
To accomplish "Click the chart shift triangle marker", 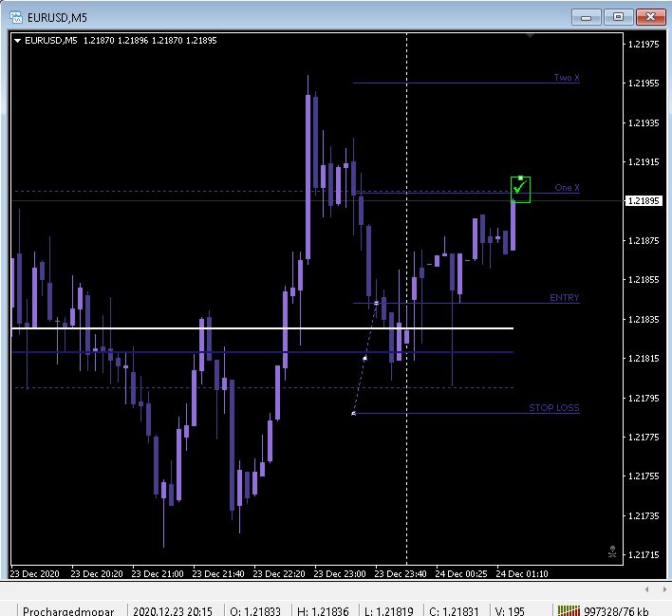I will [x=531, y=35].
